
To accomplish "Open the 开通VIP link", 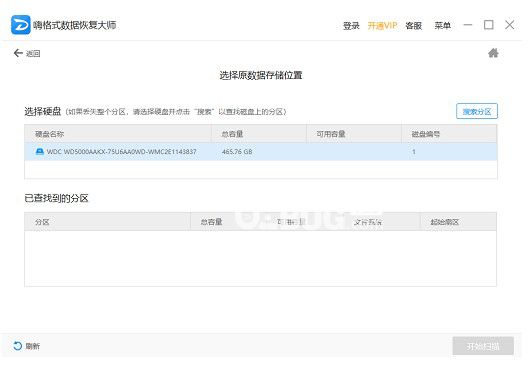I will 382,26.
